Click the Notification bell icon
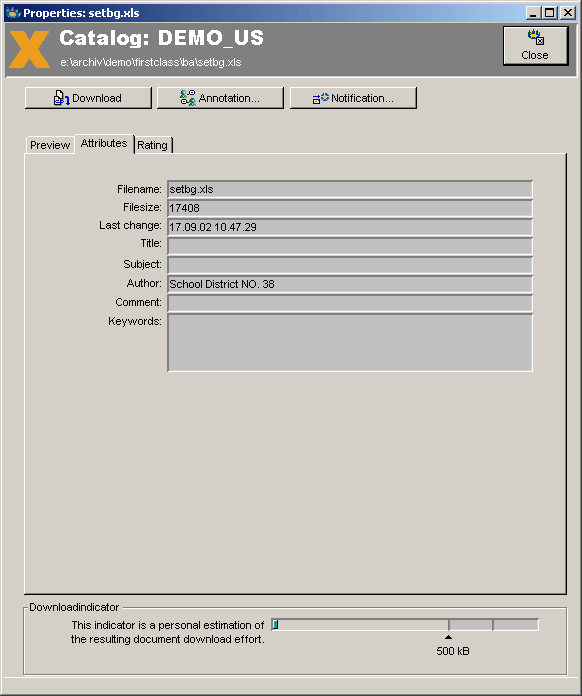 (321, 98)
